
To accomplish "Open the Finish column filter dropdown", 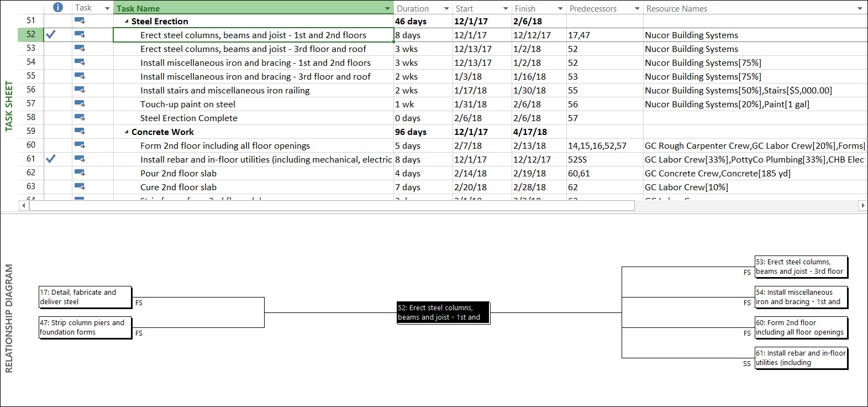I will 560,8.
